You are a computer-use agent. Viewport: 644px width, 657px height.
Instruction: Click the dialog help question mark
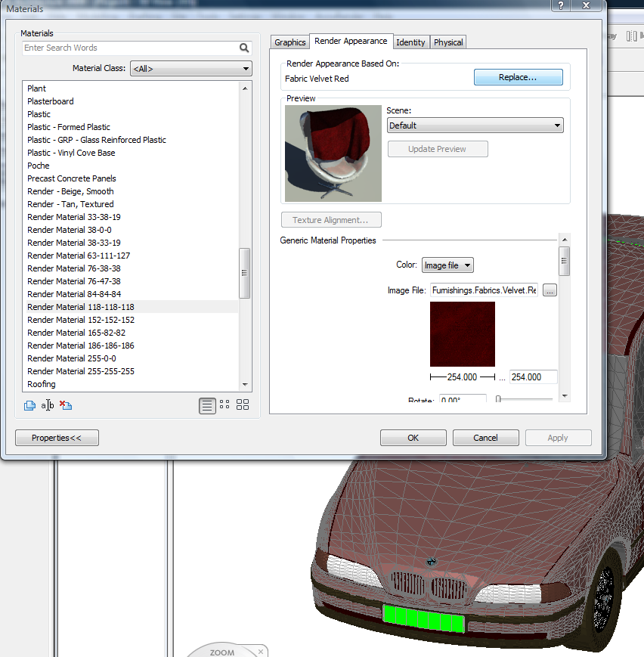[x=561, y=6]
